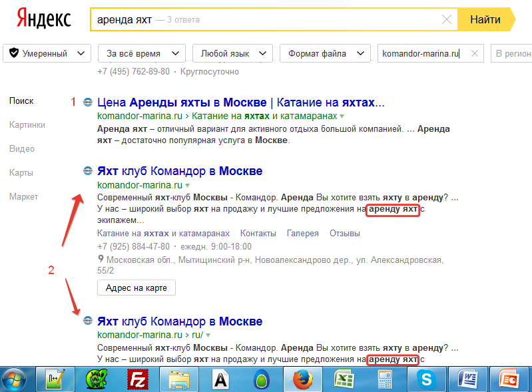Switch to the Видео tab
532x392 pixels.
(x=22, y=149)
